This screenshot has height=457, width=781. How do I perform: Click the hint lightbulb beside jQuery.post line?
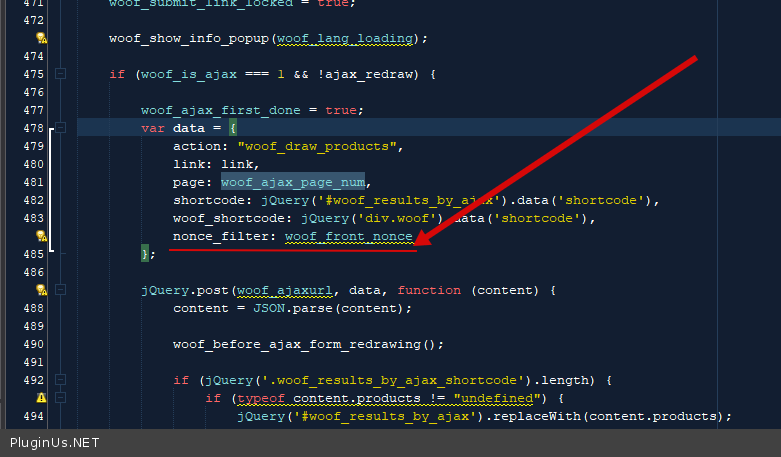(x=42, y=290)
